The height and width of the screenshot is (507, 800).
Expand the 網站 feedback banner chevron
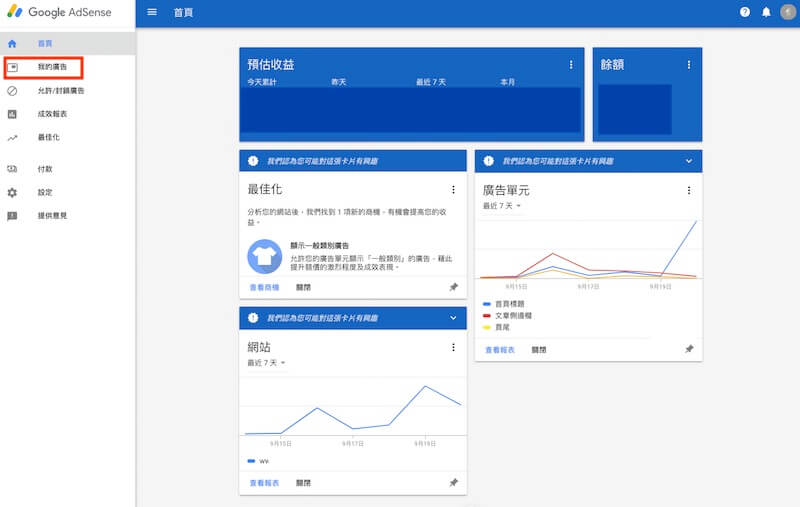click(453, 318)
